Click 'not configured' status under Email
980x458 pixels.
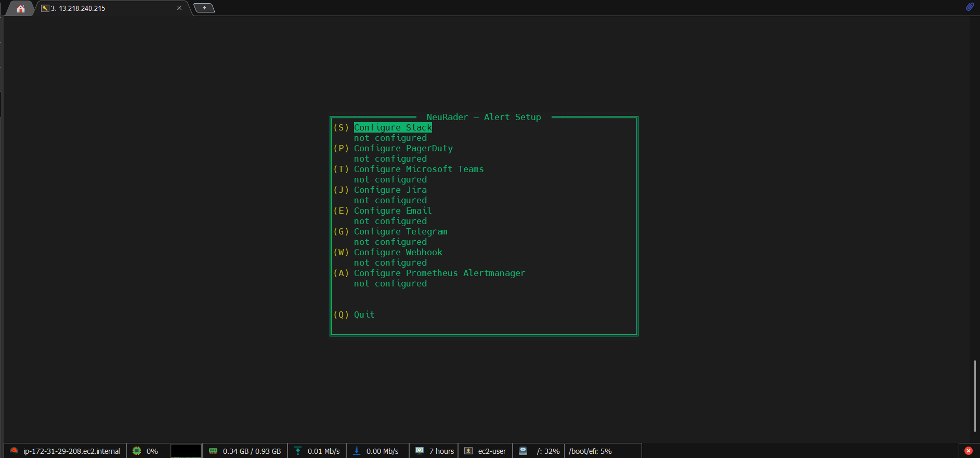390,221
